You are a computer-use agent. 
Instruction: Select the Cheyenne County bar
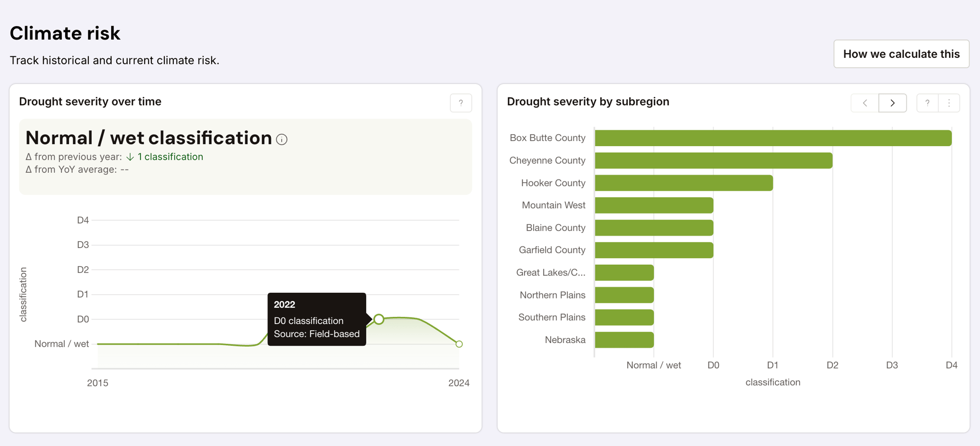click(x=713, y=160)
